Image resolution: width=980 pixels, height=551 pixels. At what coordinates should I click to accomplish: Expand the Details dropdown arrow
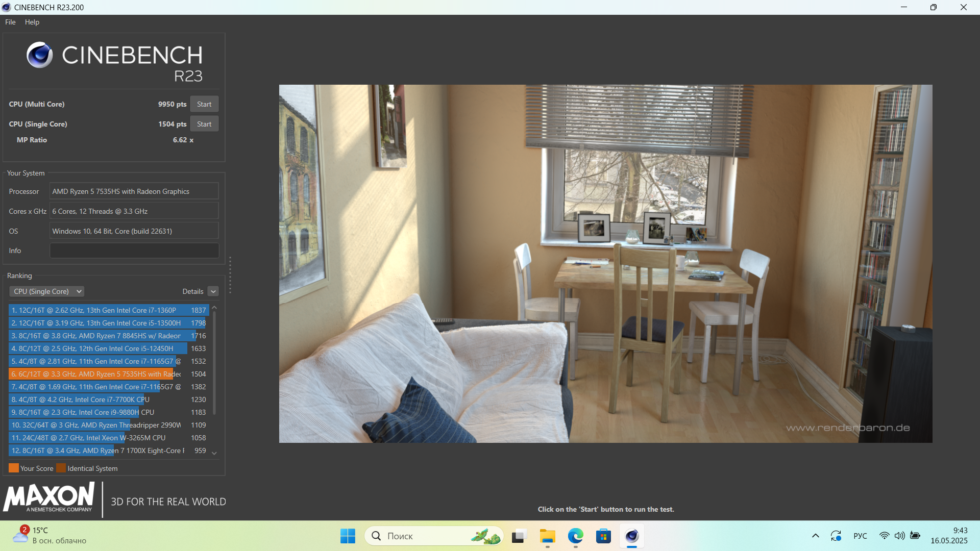coord(213,291)
